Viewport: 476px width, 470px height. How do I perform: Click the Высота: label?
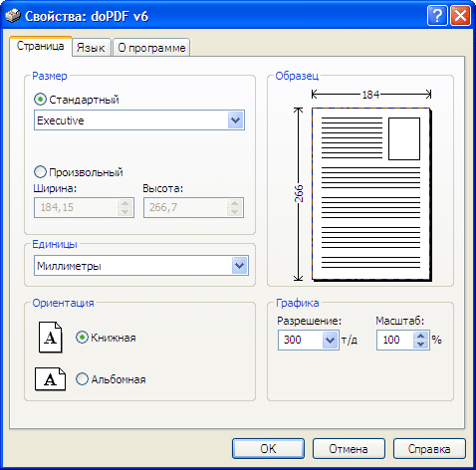click(x=163, y=188)
